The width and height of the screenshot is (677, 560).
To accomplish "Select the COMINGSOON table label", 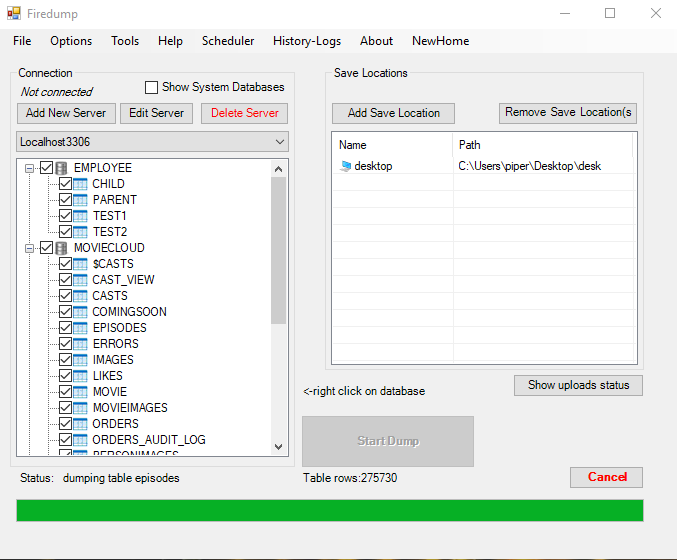I will click(130, 312).
